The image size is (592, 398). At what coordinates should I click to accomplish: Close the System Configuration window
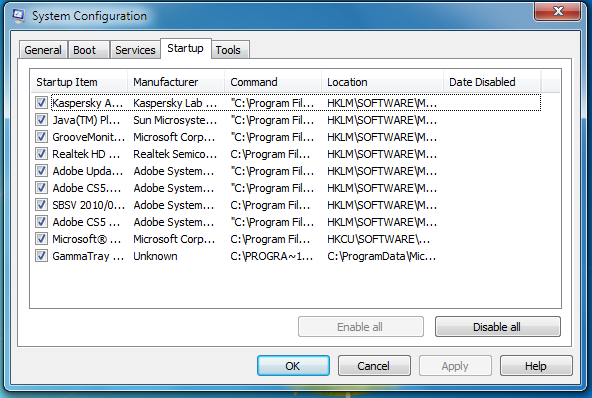(558, 11)
